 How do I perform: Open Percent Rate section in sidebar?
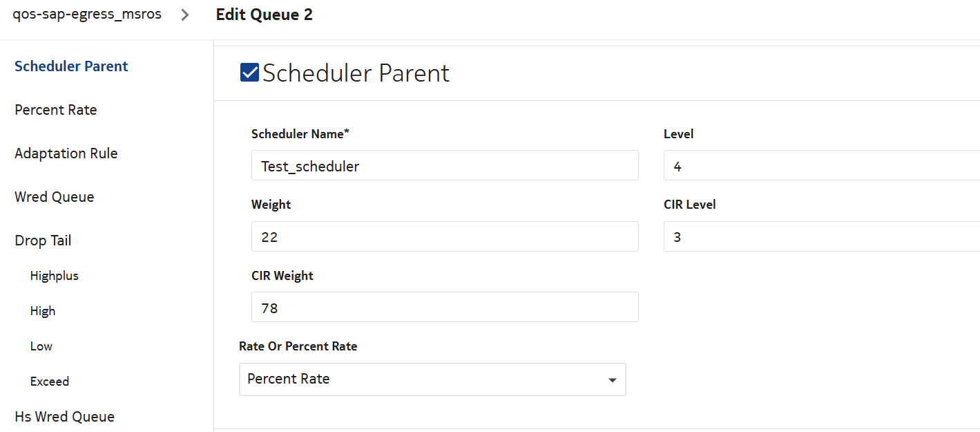pyautogui.click(x=56, y=110)
